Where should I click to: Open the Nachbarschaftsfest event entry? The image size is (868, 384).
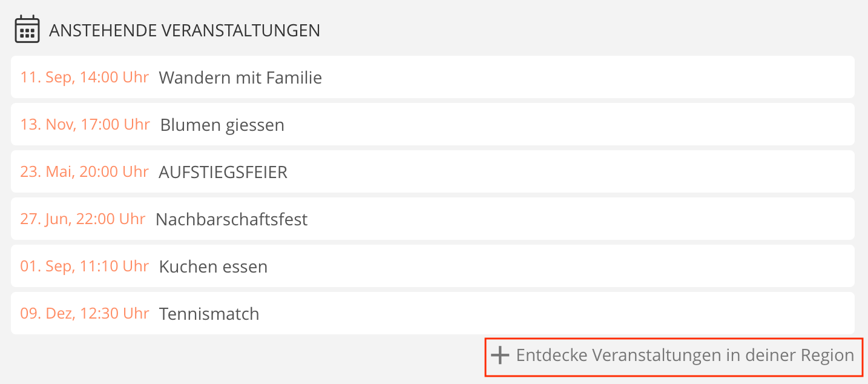[231, 219]
